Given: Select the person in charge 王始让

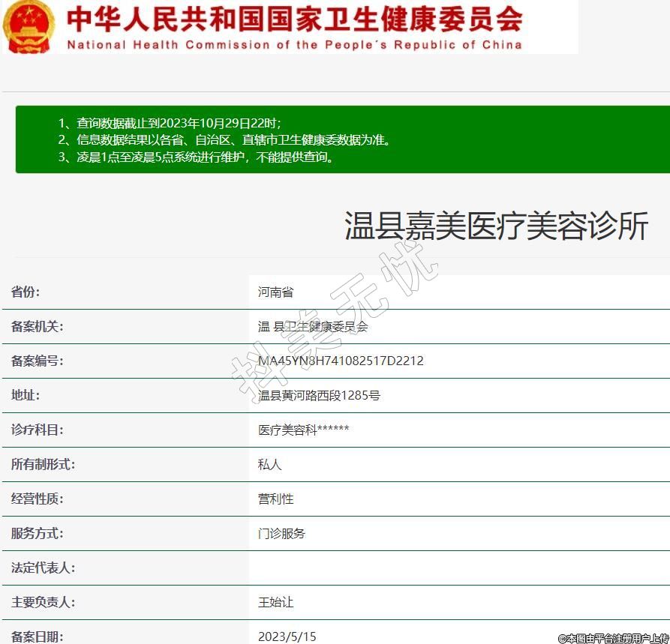Looking at the screenshot, I should 276,603.
